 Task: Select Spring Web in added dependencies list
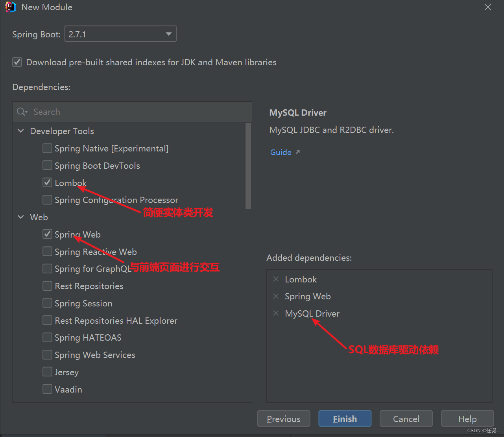[x=308, y=296]
